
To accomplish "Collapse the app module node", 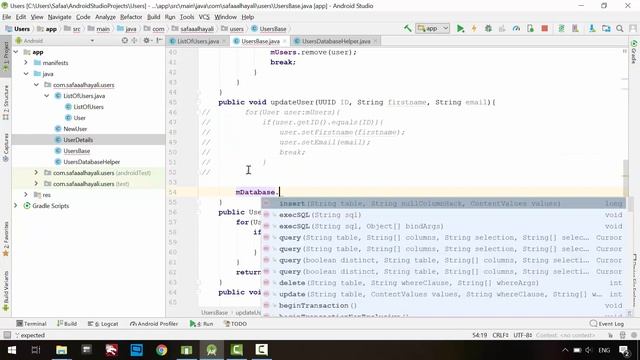I will pyautogui.click(x=16, y=52).
